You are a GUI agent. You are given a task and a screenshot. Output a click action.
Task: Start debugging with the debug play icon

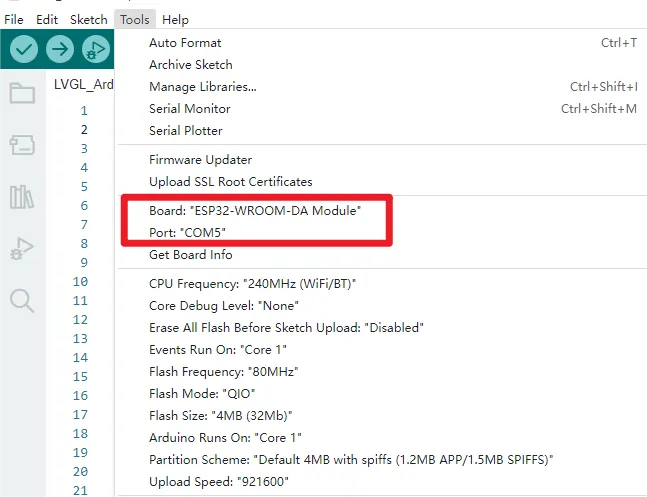[95, 49]
